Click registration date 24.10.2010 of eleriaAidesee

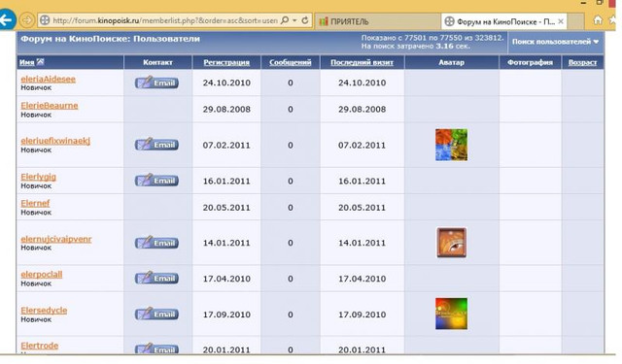click(226, 83)
